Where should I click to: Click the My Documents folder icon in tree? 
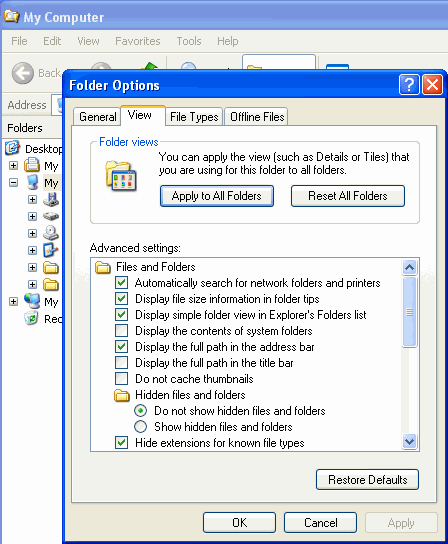32,165
